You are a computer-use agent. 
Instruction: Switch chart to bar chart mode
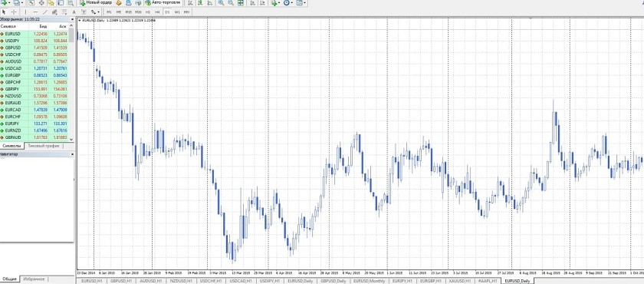pyautogui.click(x=191, y=2)
